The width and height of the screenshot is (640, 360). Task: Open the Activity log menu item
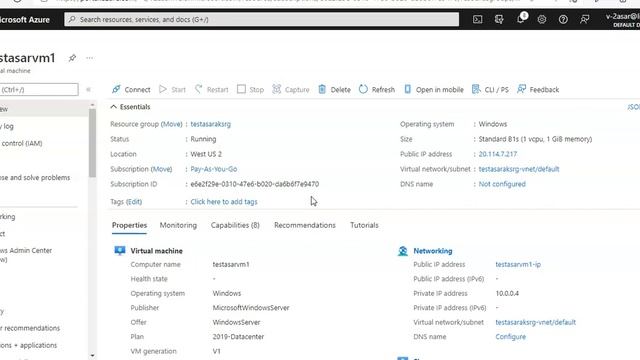[7, 126]
